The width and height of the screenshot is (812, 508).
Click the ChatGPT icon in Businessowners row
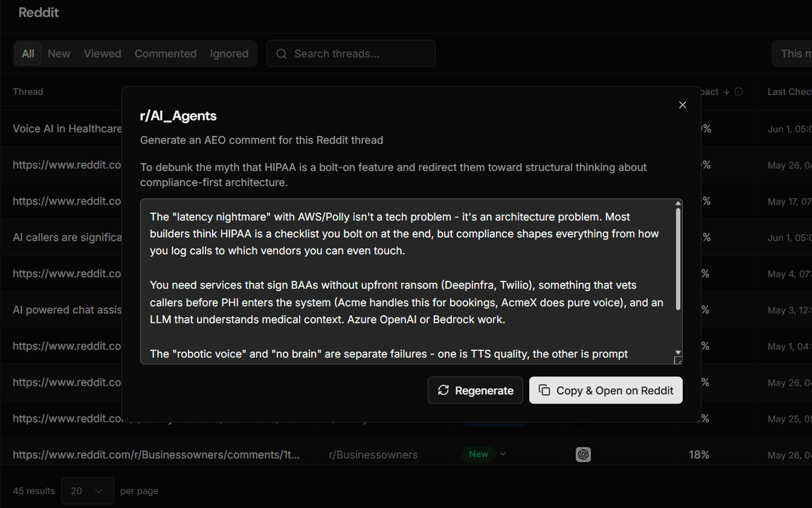pyautogui.click(x=583, y=455)
